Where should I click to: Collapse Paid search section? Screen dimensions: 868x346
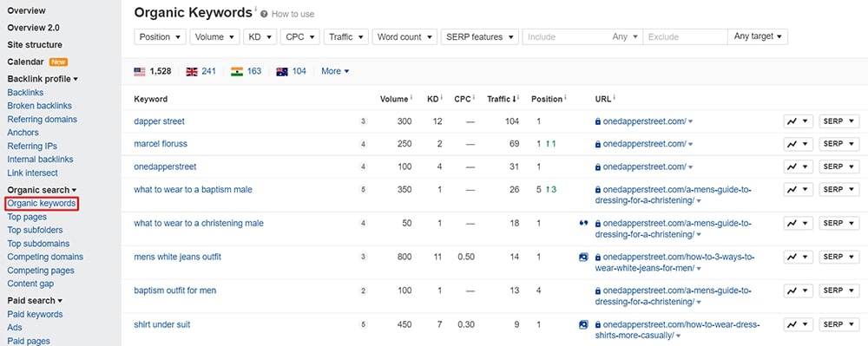35,301
